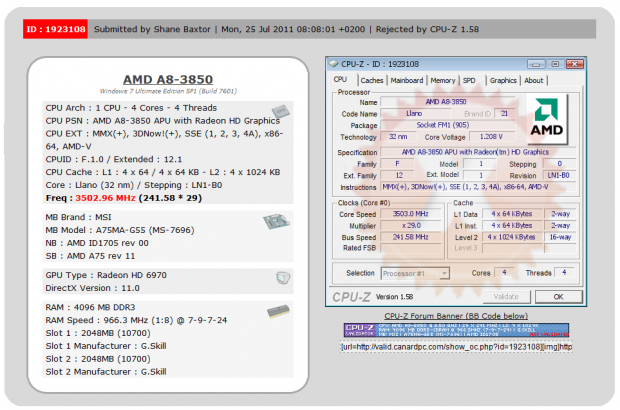Select the BB code URL text field
The width and height of the screenshot is (620, 410).
tap(456, 347)
